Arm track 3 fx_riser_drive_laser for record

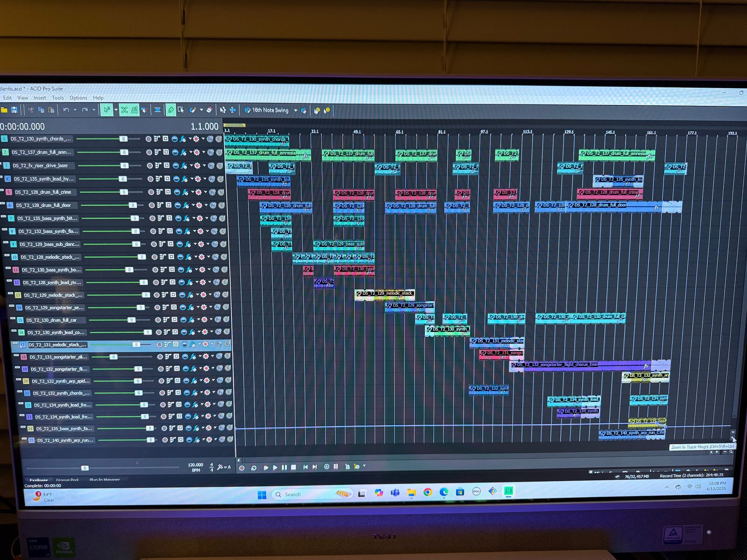point(149,166)
